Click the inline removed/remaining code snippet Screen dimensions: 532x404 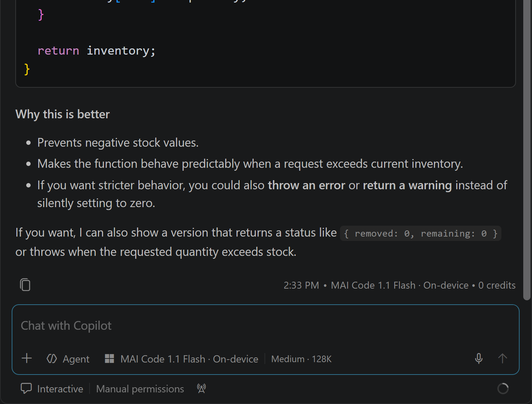pyautogui.click(x=420, y=233)
